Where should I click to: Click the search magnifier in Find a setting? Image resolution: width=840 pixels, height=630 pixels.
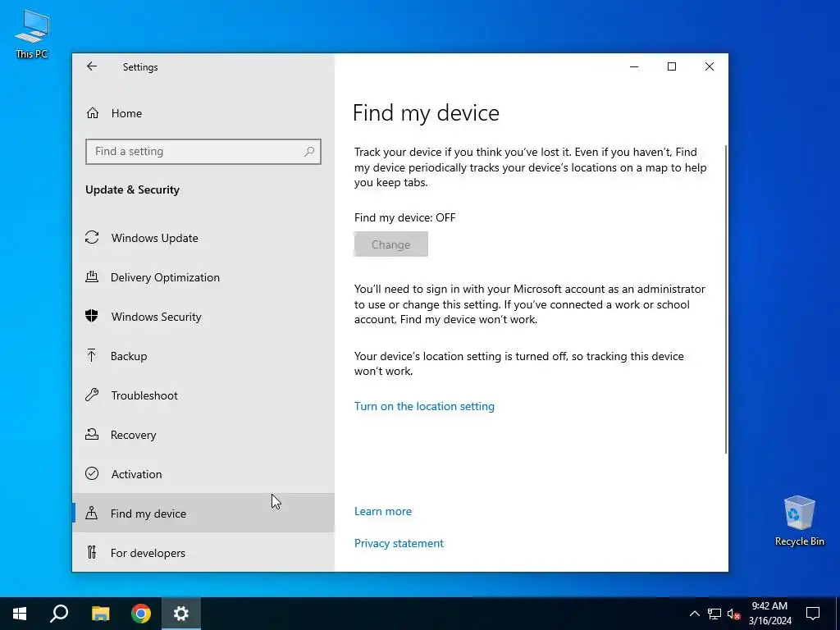point(309,152)
